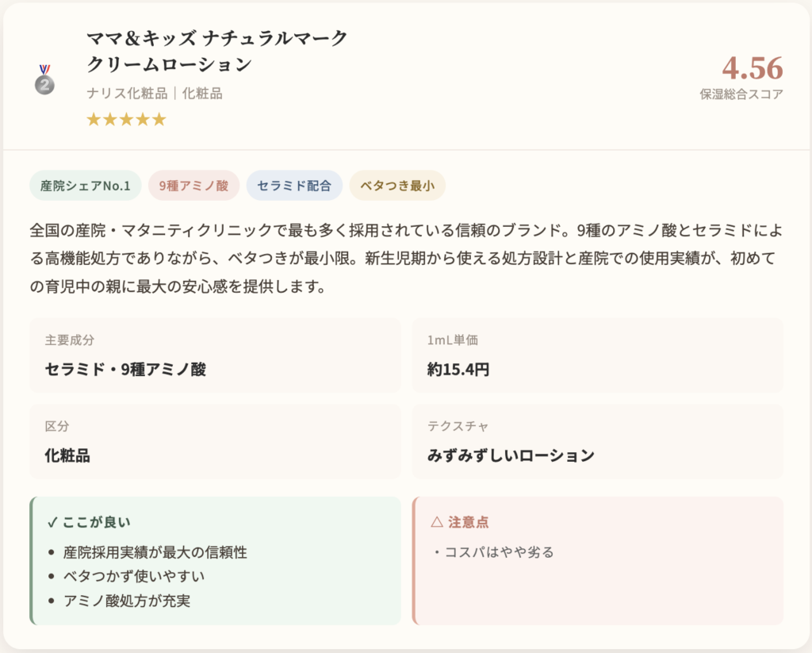
Task: Click product title ママ&キッズ ナチュラルマーク
Action: pos(217,38)
